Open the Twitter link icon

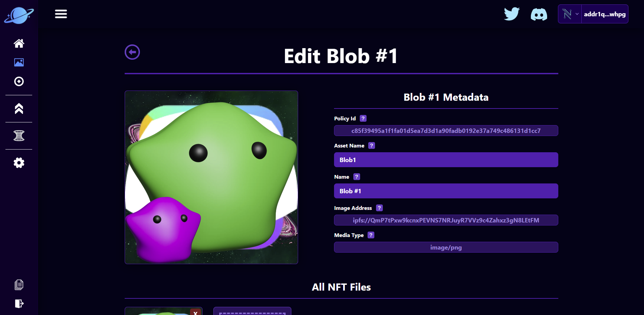512,14
